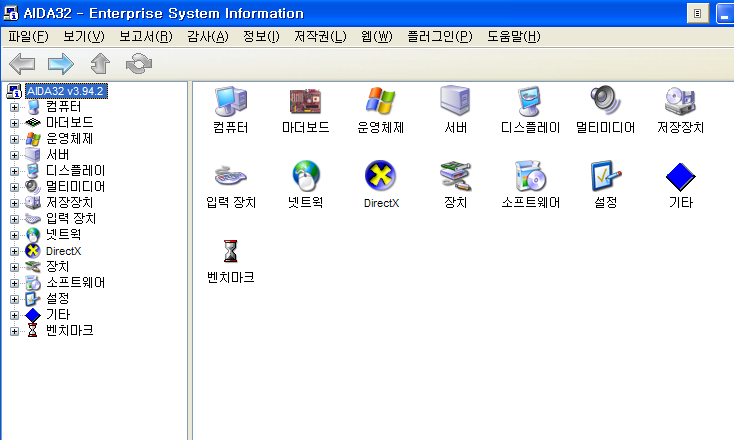
Task: Click the AIDA32 application icon in title bar
Action: click(11, 13)
